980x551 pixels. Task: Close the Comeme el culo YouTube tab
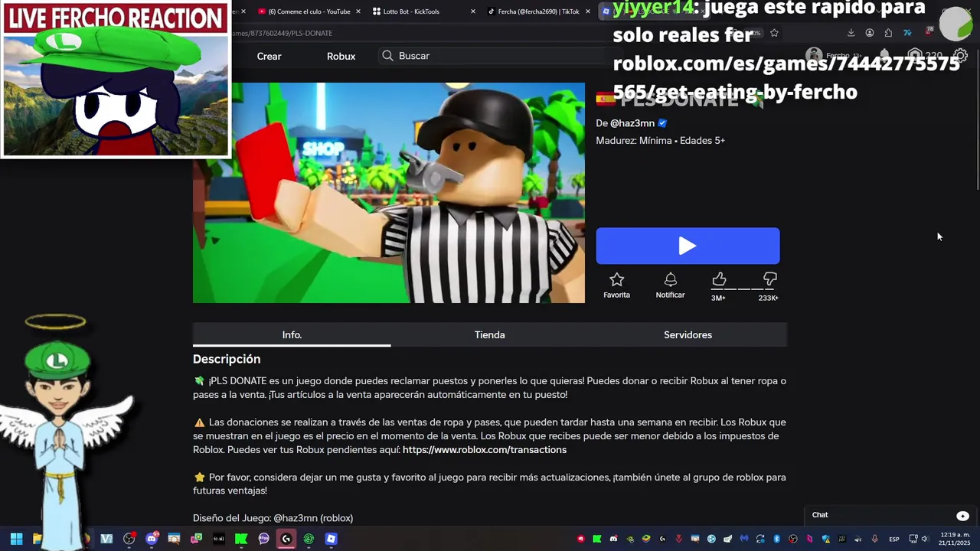click(358, 11)
